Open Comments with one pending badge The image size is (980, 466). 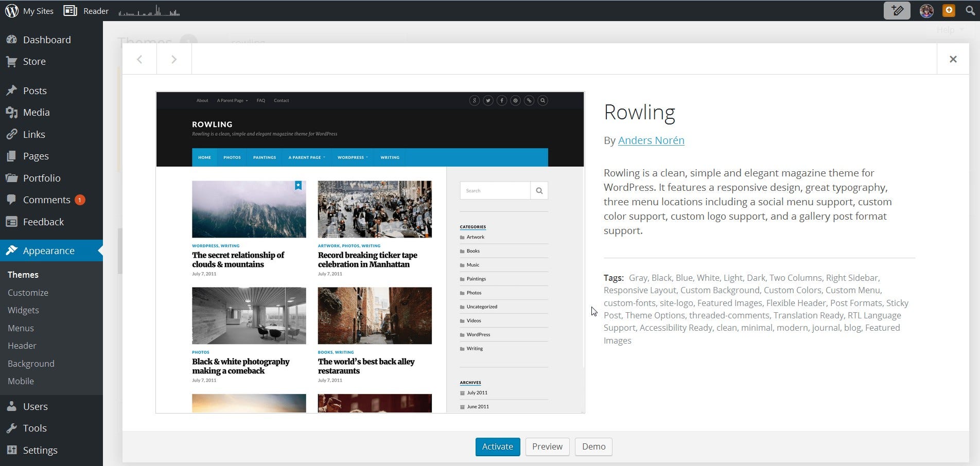(46, 200)
